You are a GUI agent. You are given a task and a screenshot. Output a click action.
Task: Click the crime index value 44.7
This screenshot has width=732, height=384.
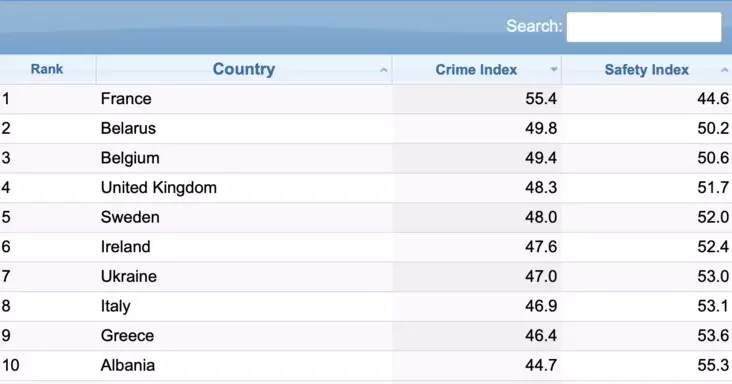(x=541, y=365)
